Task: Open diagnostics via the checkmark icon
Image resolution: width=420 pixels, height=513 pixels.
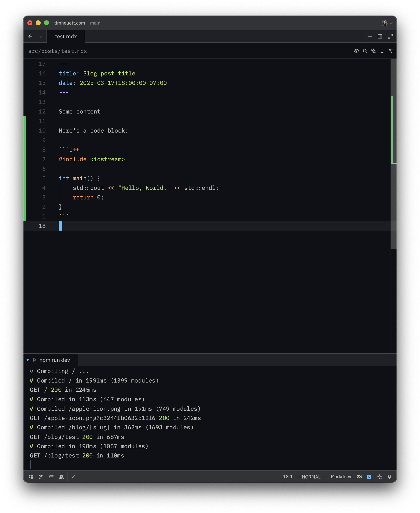Action: click(73, 477)
